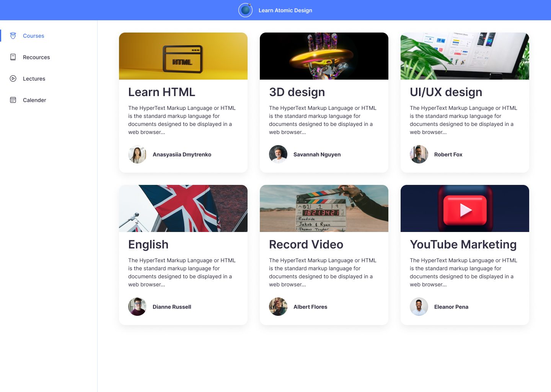Open the Learn HTML course title
Viewport: 551px width, 392px height.
point(162,92)
